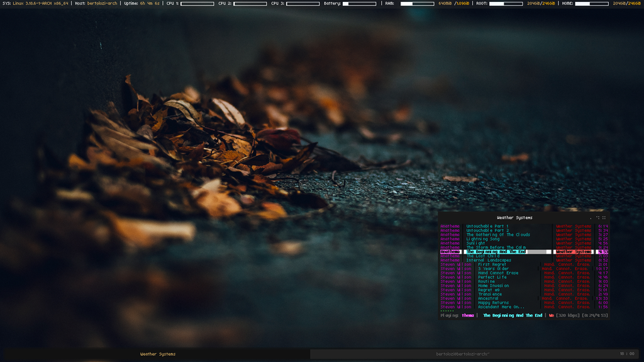Image resolution: width=644 pixels, height=362 pixels.
Task: Select the Internal Landscapes track
Action: tap(489, 260)
